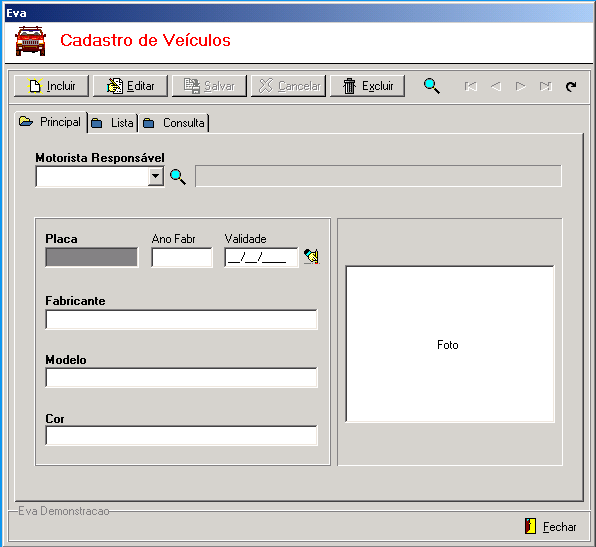The image size is (596, 547).
Task: Expand the Motorista Responsável dropdown
Action: click(155, 176)
